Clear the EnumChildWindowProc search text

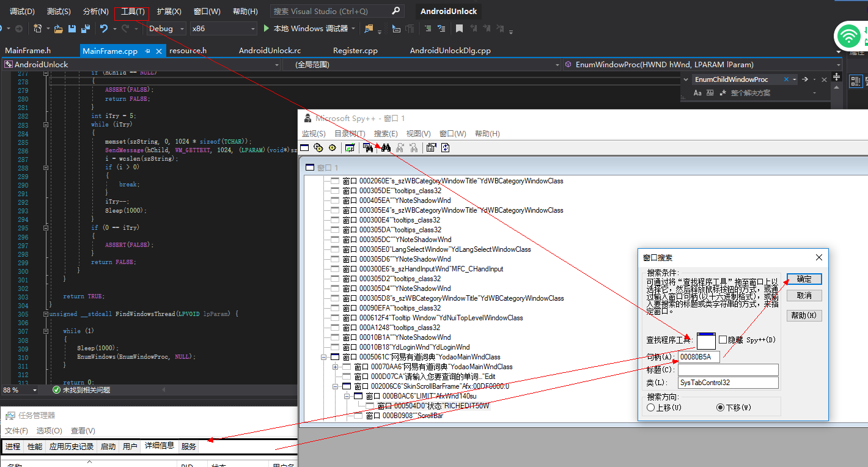tap(785, 79)
